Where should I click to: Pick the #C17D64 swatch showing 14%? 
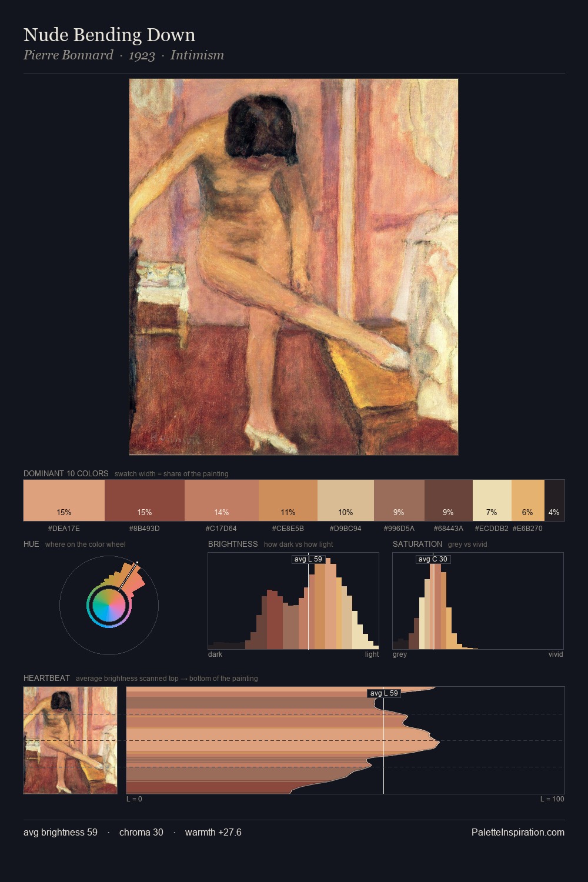click(222, 500)
